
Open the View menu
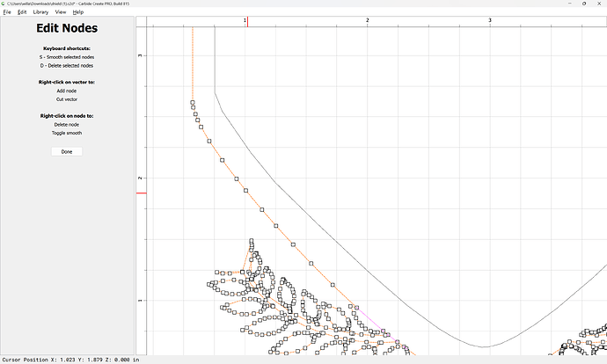click(x=61, y=12)
